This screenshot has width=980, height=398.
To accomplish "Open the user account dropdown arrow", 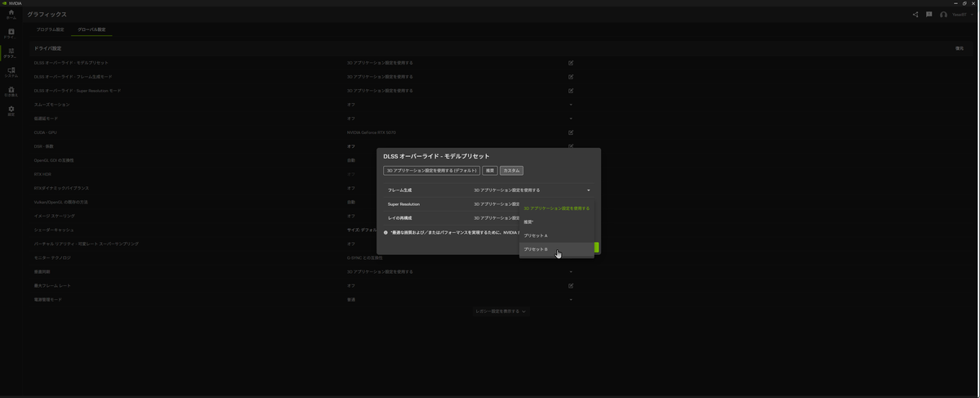I will [973, 15].
